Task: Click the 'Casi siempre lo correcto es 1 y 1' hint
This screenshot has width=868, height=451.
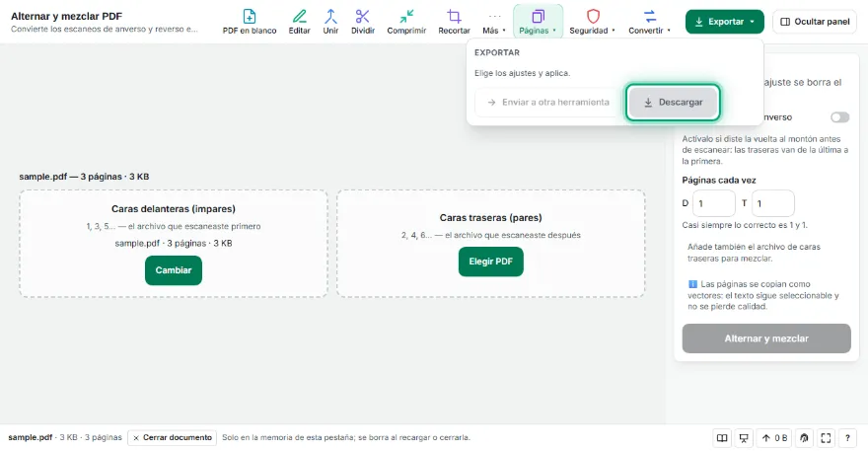Action: (x=745, y=225)
